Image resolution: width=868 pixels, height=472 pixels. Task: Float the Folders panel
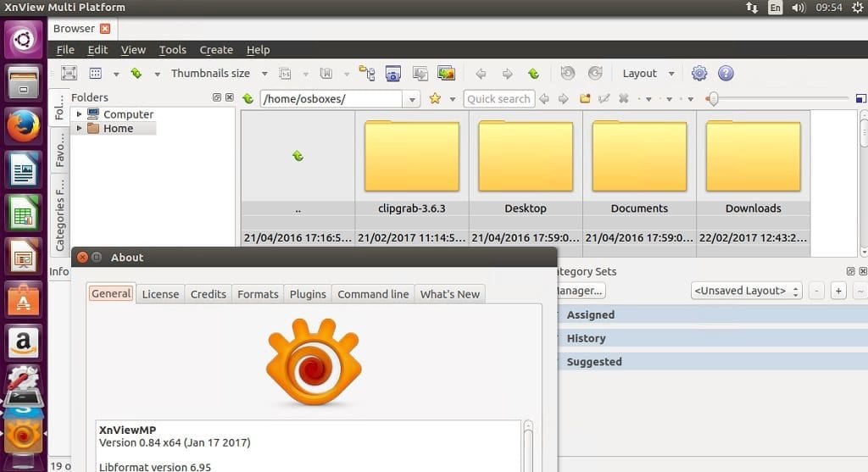(217, 97)
